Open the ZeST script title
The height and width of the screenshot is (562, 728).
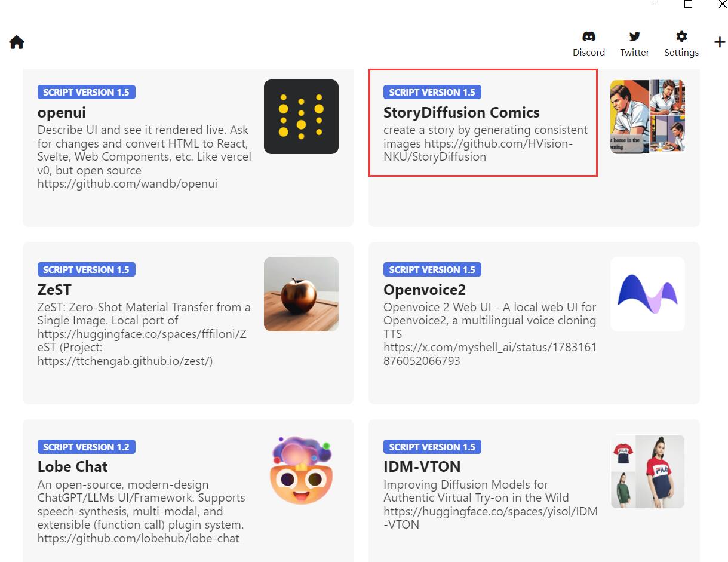pyautogui.click(x=54, y=290)
